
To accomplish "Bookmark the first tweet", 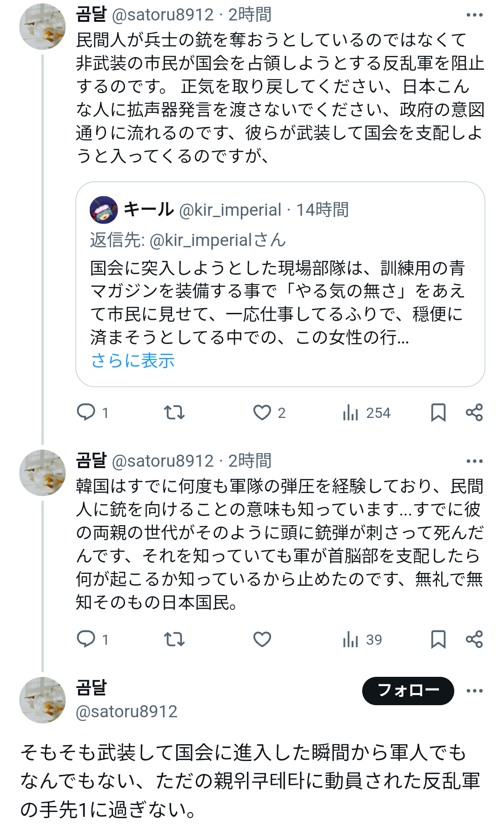I will (x=438, y=412).
